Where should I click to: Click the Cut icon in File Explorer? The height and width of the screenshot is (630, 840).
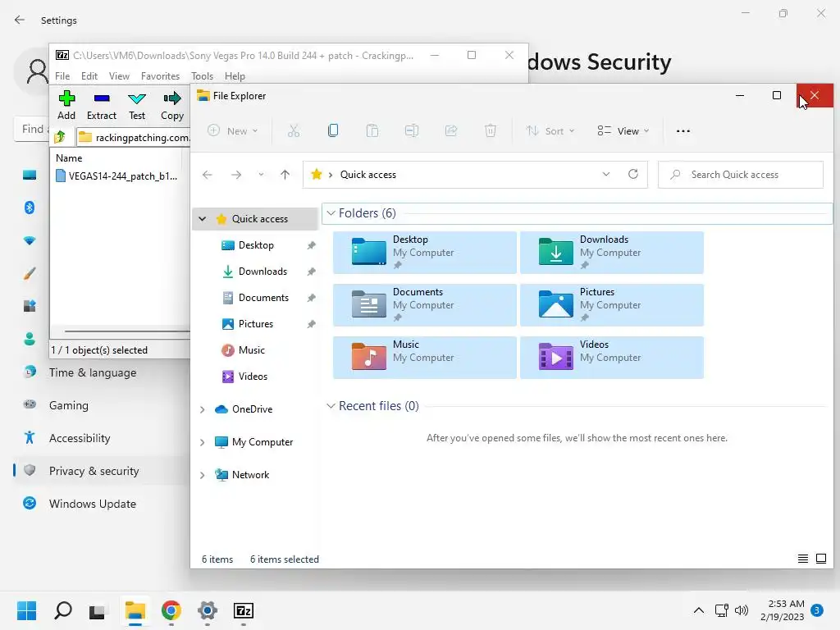[294, 130]
